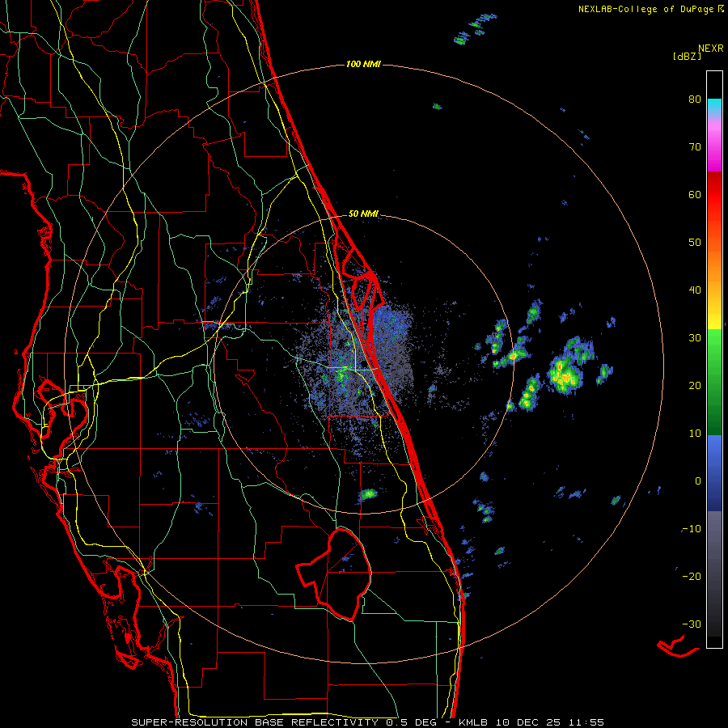Click the 60 value on dBZ scale
728x728 pixels.
695,194
